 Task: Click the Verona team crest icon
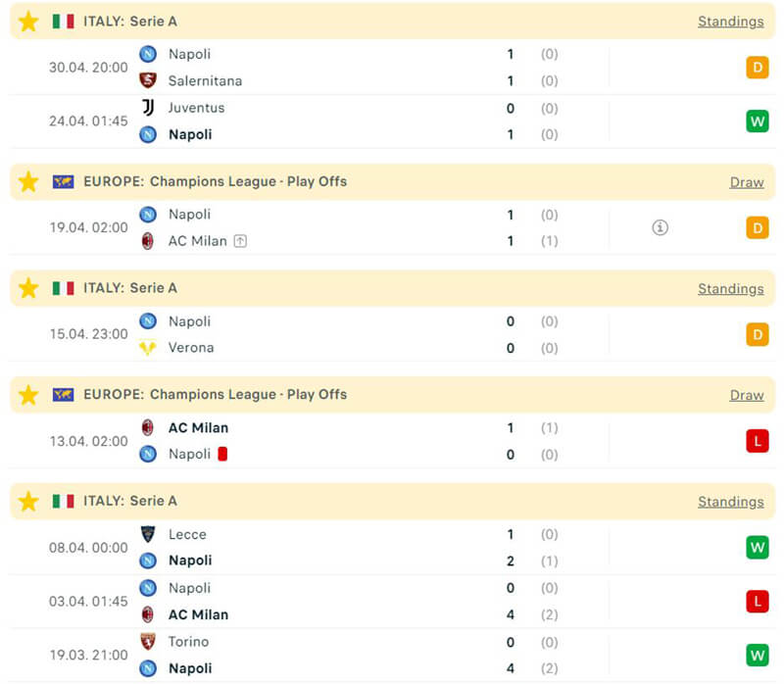pyautogui.click(x=148, y=348)
